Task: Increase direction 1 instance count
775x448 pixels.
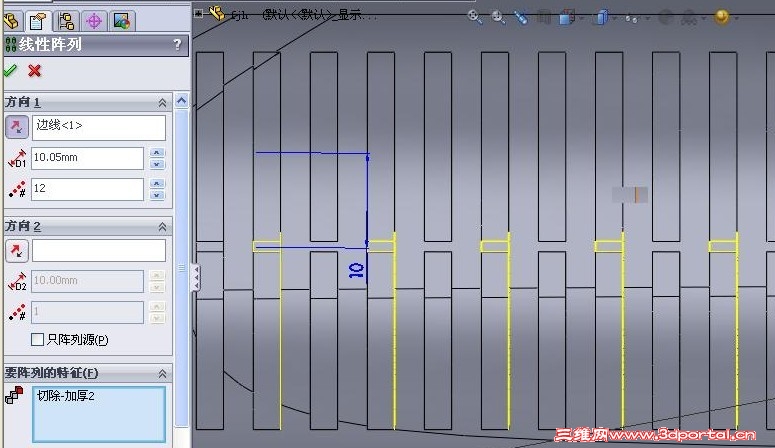Action: pyautogui.click(x=157, y=183)
